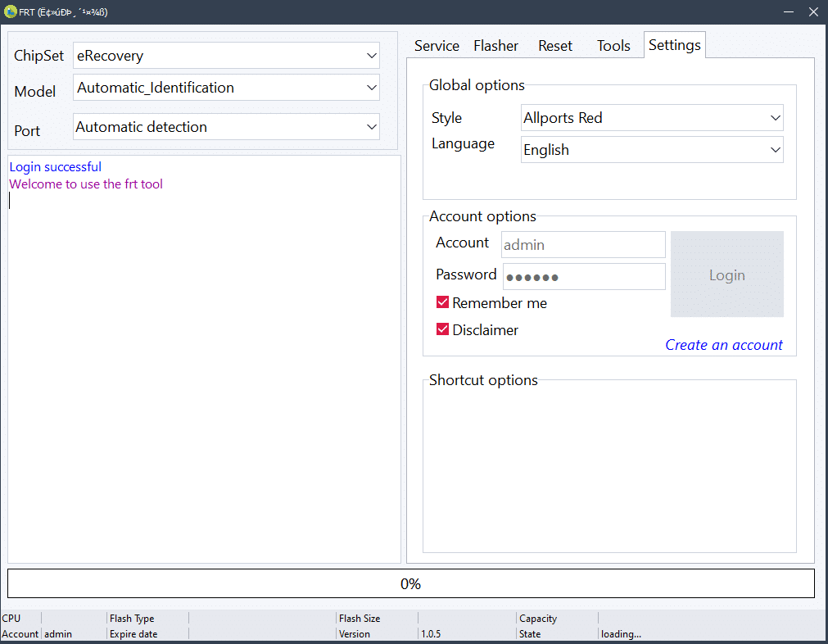The height and width of the screenshot is (644, 828).
Task: Toggle the Remember me checkbox
Action: click(x=442, y=302)
